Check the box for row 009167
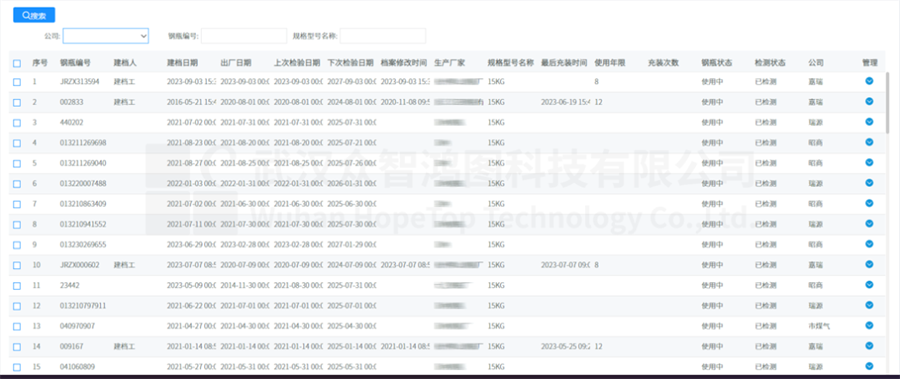The image size is (900, 379). [x=17, y=347]
